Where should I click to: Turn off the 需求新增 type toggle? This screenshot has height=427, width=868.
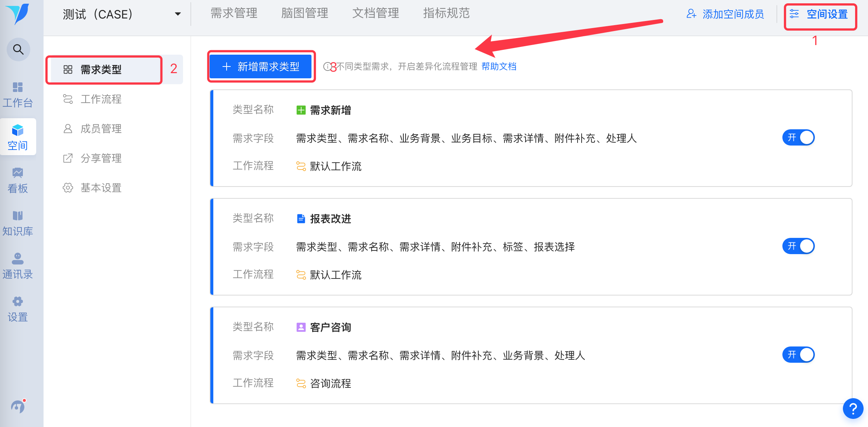798,138
